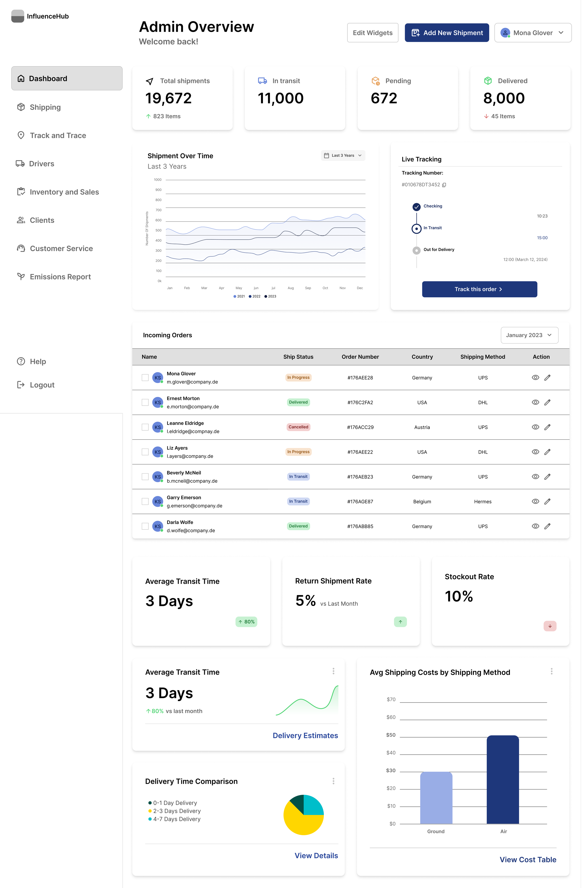
Task: Open Emissions Report from sidebar
Action: tap(60, 277)
